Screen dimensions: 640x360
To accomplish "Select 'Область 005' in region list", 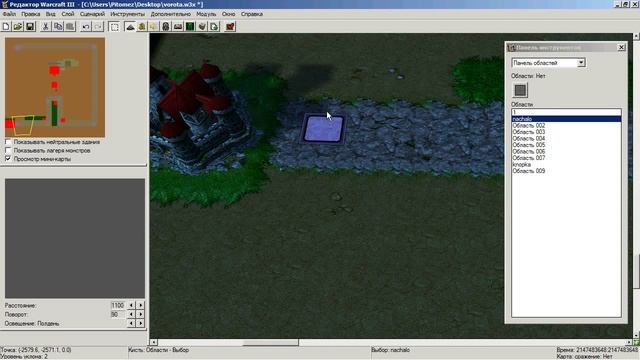I will point(567,145).
